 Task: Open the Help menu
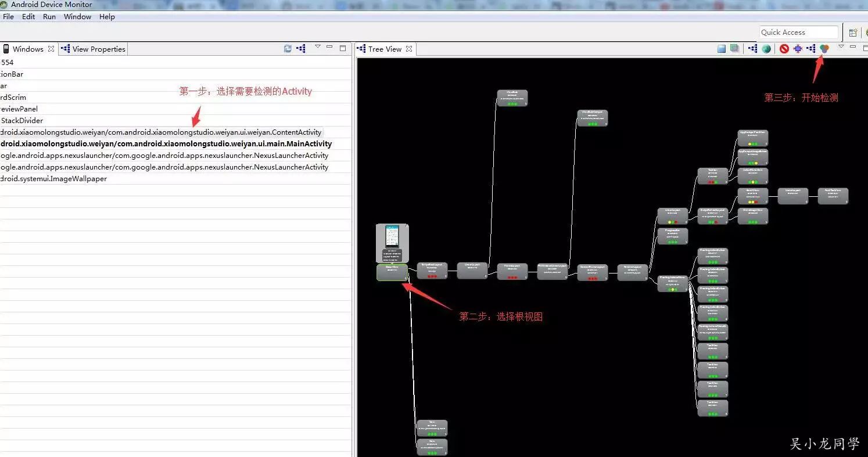coord(107,17)
